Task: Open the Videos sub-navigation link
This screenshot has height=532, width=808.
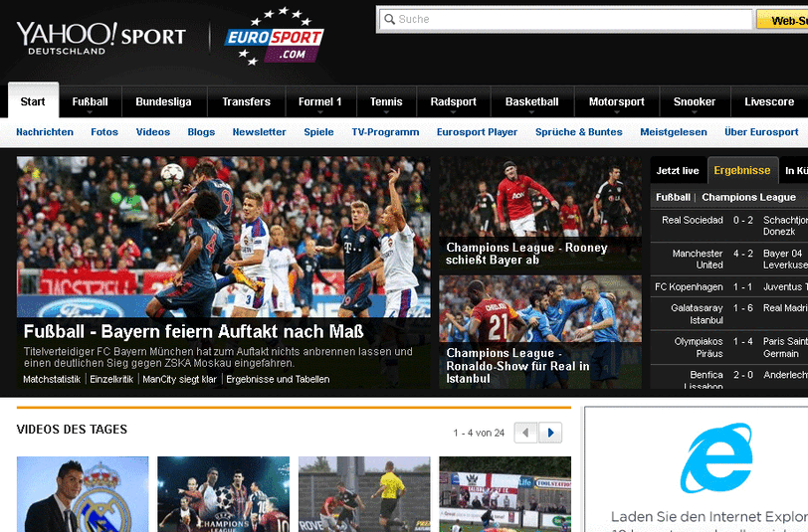Action: point(153,132)
